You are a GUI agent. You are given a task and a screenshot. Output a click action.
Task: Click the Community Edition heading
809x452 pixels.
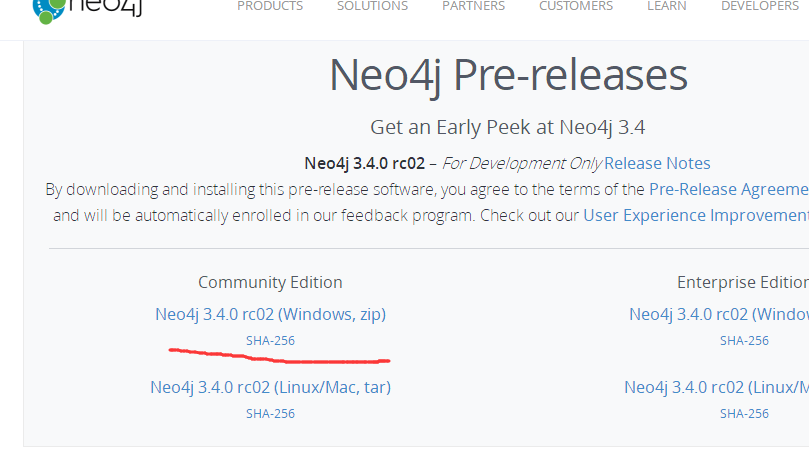[x=270, y=282]
